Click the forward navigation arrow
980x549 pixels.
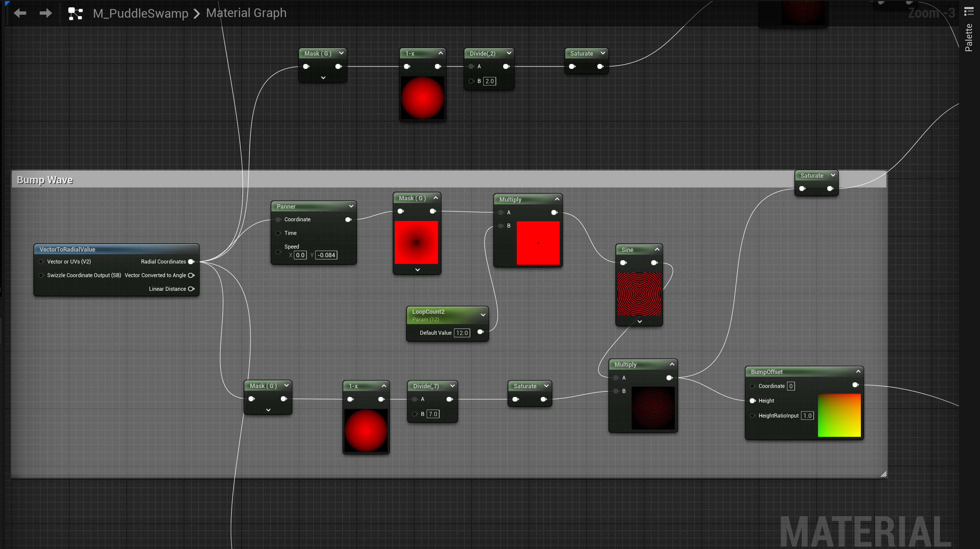[46, 13]
